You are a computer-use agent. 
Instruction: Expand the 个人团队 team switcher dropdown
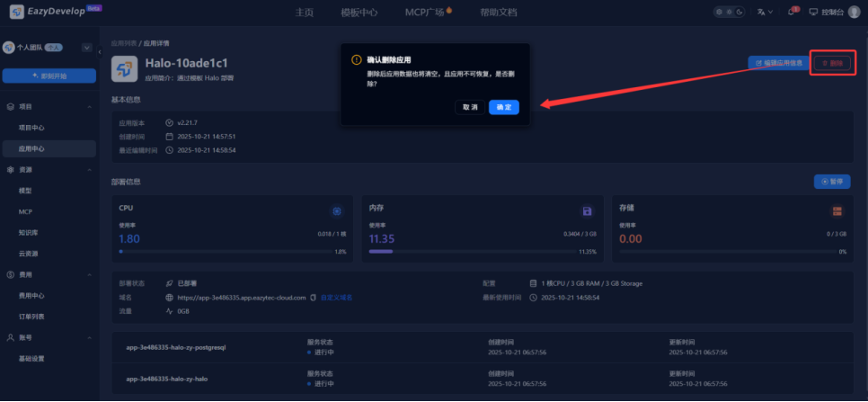pos(86,48)
